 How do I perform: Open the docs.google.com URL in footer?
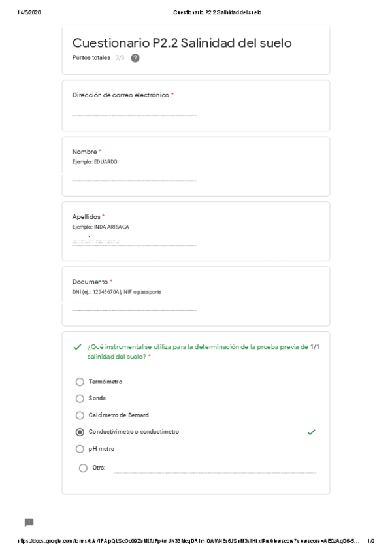pos(188,541)
